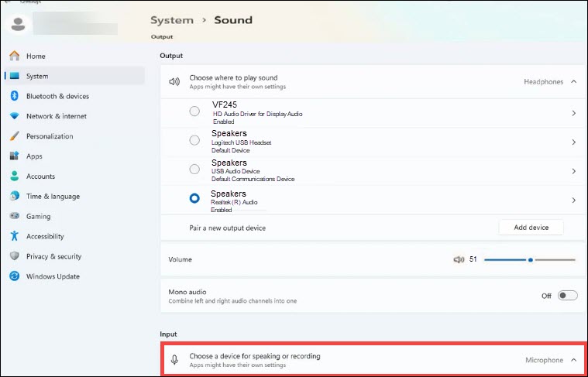Viewport: 588px width, 377px height.
Task: Click the Accounts person icon
Action: click(x=14, y=177)
